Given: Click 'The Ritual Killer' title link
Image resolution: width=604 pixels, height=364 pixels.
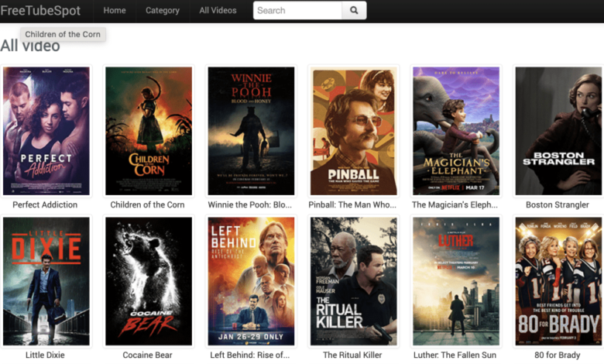Looking at the screenshot, I should [x=352, y=355].
